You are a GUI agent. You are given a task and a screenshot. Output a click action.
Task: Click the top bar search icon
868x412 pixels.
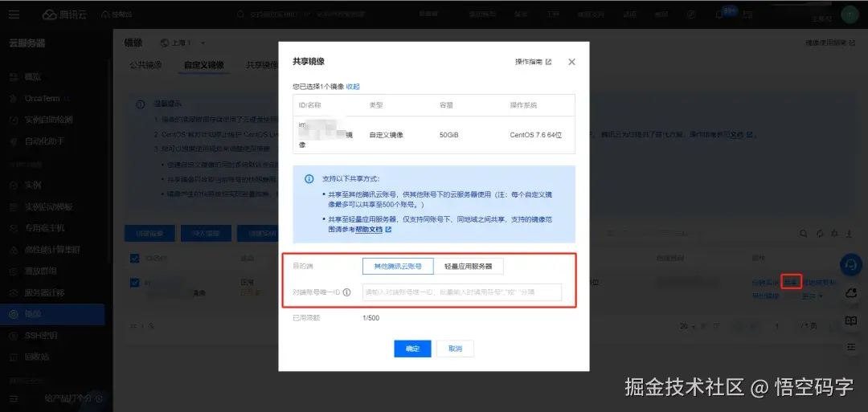(x=241, y=14)
